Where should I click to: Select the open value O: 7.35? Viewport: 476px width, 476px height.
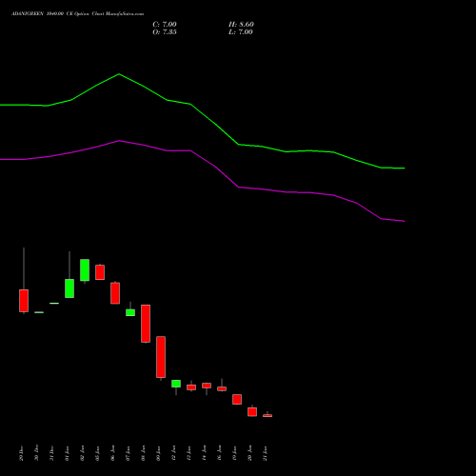coord(165,32)
